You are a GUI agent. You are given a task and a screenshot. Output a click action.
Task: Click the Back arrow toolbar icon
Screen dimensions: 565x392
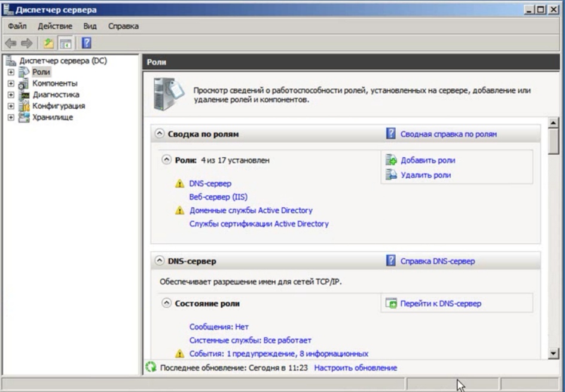point(10,43)
